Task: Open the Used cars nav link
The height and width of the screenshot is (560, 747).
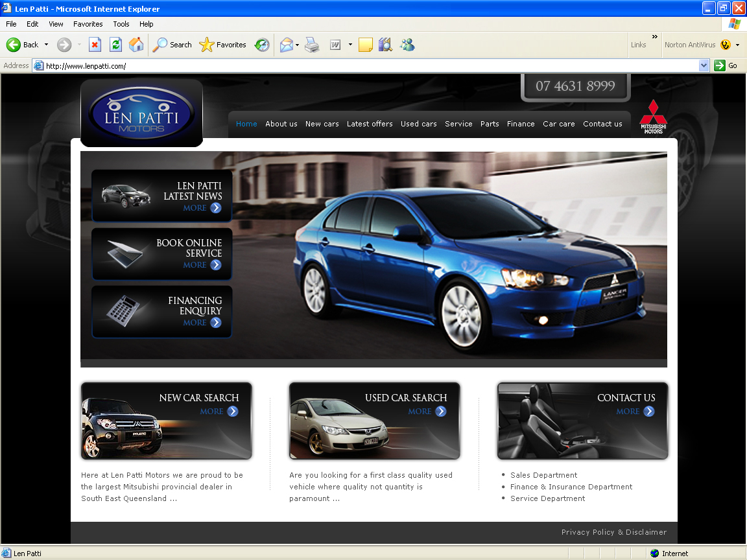Action: click(419, 124)
